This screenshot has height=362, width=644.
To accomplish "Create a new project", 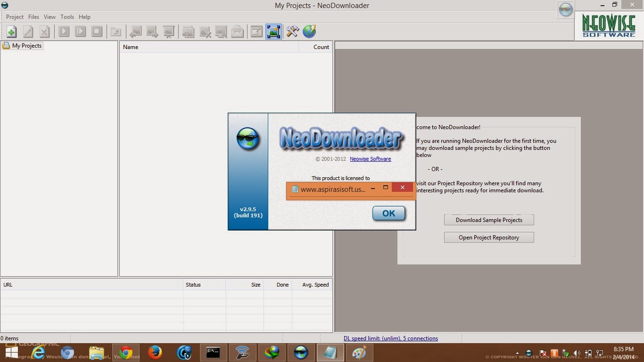I will (11, 32).
